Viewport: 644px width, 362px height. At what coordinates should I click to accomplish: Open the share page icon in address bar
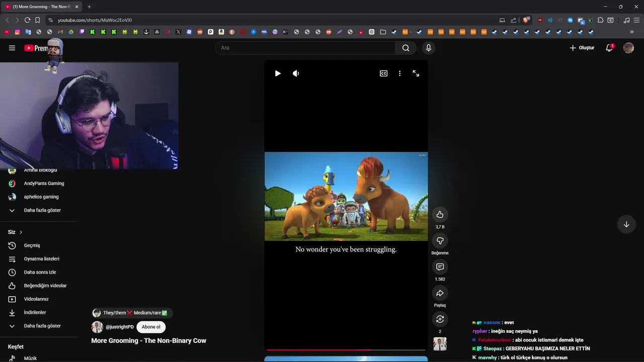513,20
